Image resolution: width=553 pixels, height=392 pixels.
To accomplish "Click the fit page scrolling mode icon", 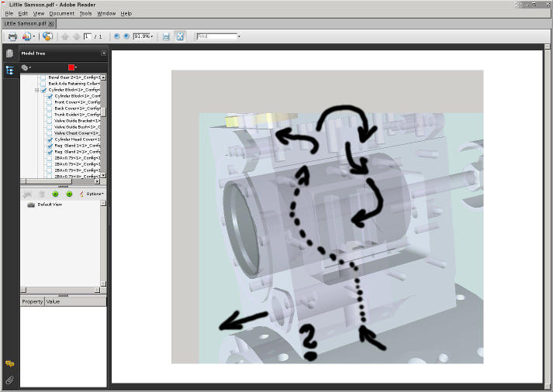I will pyautogui.click(x=180, y=36).
